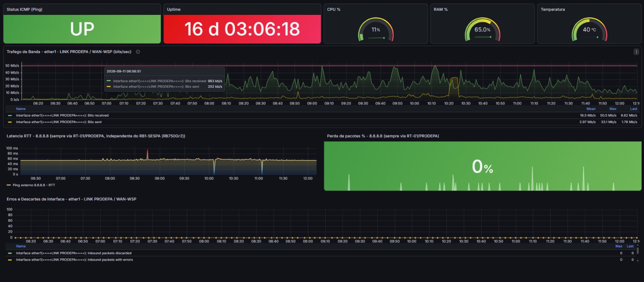The height and width of the screenshot is (282, 644).
Task: Click the RAM gauge showing 65.0%
Action: 483,29
